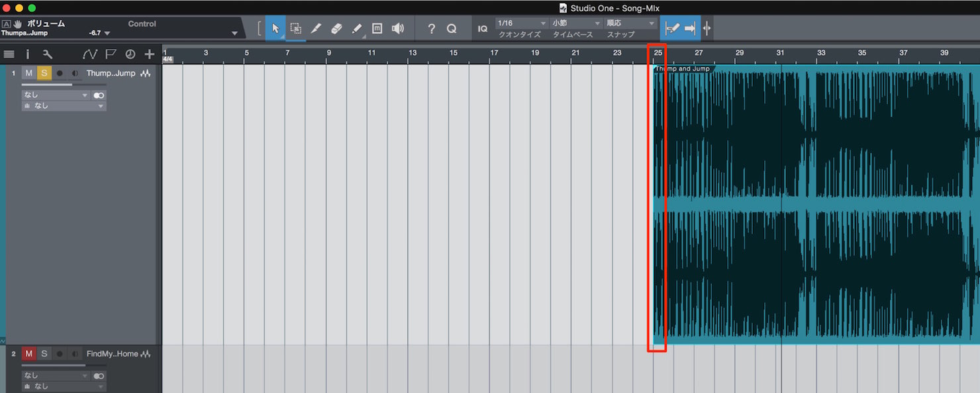Select the Mute tool
Screen dimensions: 980x393
tap(377, 28)
